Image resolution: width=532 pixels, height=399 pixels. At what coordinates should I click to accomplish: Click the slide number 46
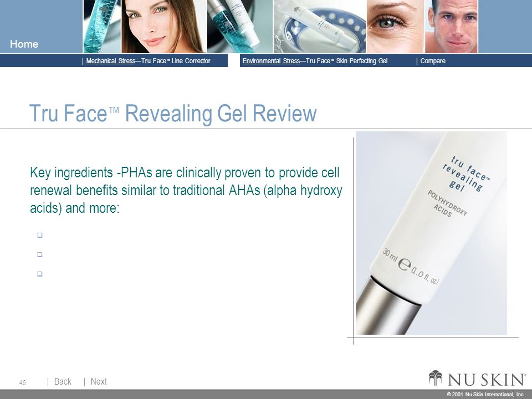click(x=22, y=383)
